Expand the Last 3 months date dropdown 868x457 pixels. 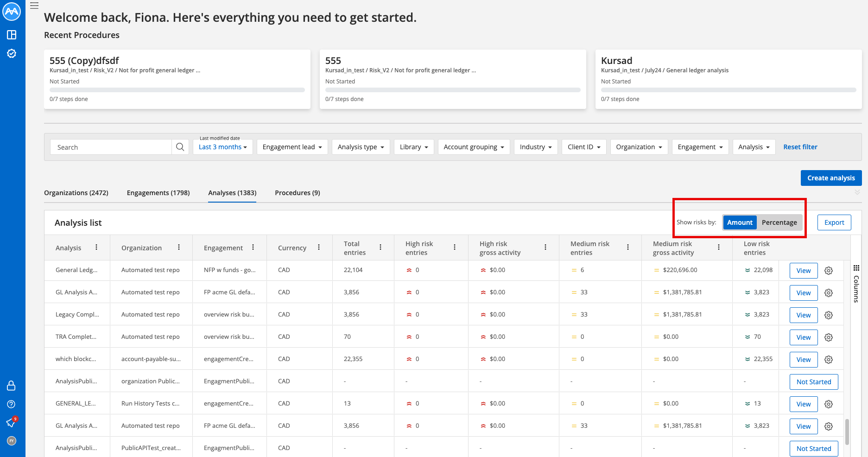pos(223,147)
